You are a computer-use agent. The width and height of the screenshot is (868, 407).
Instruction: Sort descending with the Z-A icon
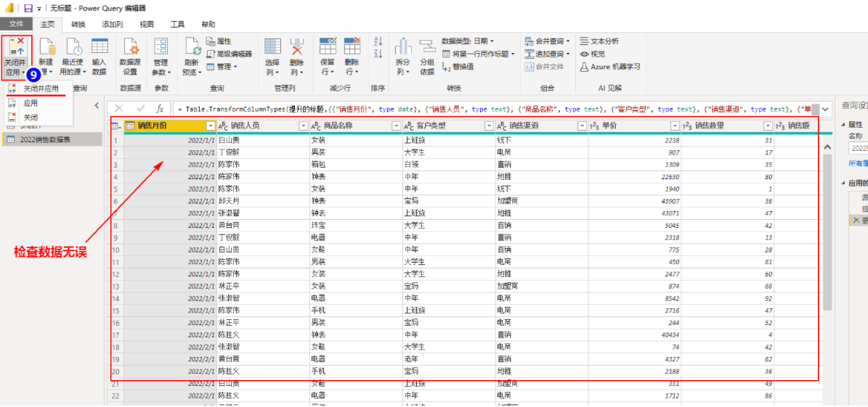coord(378,54)
